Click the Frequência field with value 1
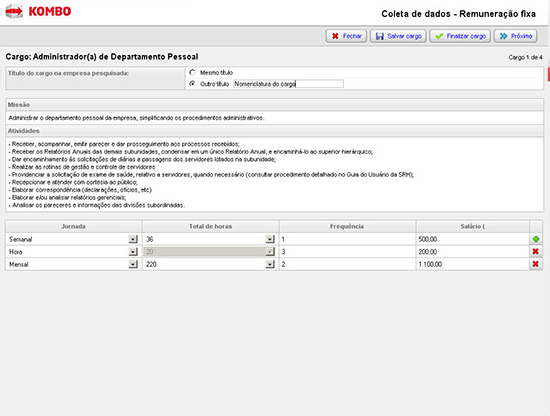This screenshot has height=416, width=550. coord(347,239)
